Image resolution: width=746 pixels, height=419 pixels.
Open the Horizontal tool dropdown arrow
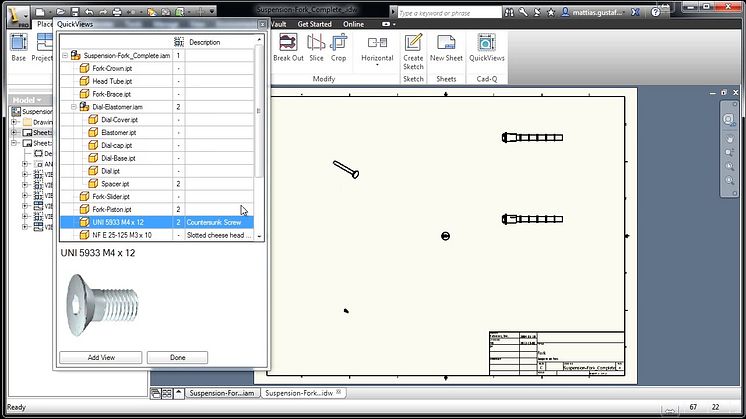tap(377, 65)
